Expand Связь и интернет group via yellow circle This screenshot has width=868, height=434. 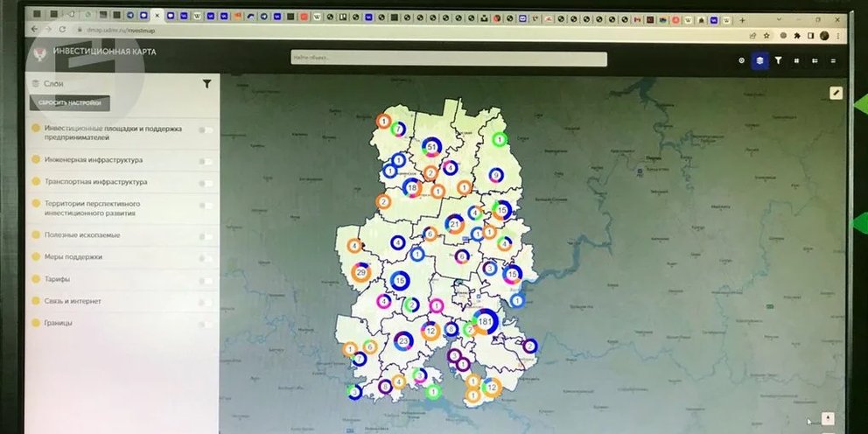pos(36,301)
